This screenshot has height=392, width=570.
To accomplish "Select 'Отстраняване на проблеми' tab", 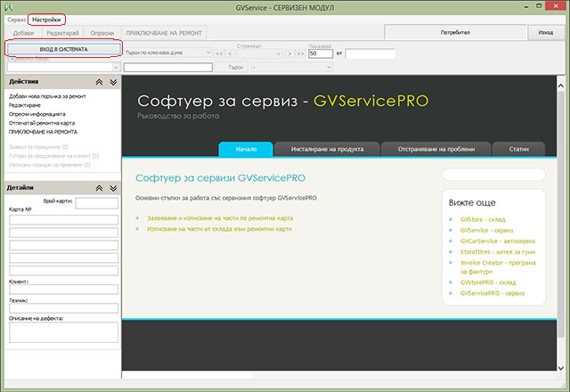I will click(436, 149).
